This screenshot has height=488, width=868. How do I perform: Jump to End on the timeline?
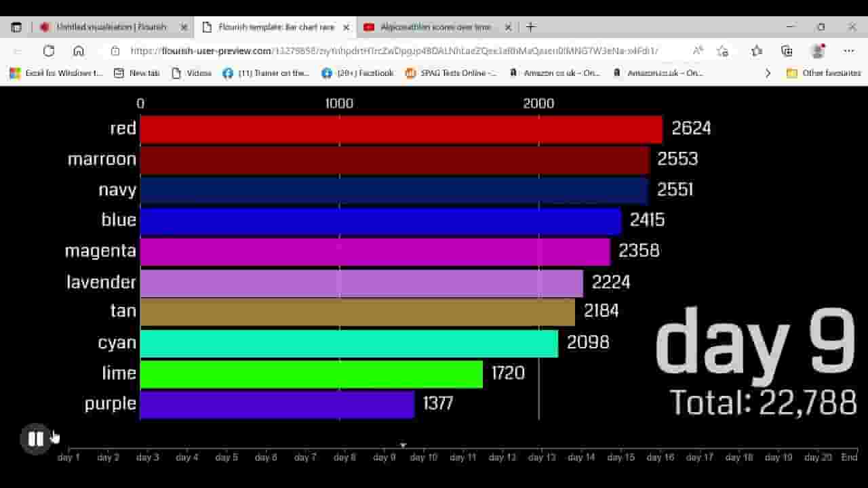coord(850,457)
